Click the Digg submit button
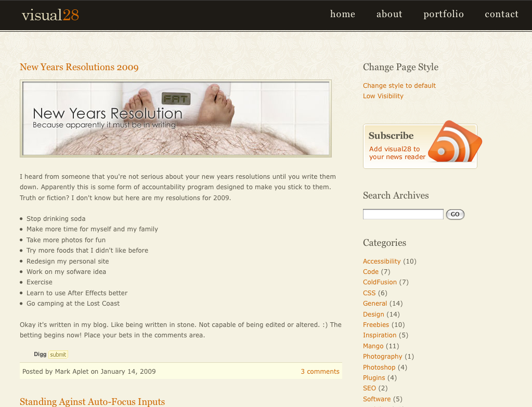 pos(58,355)
